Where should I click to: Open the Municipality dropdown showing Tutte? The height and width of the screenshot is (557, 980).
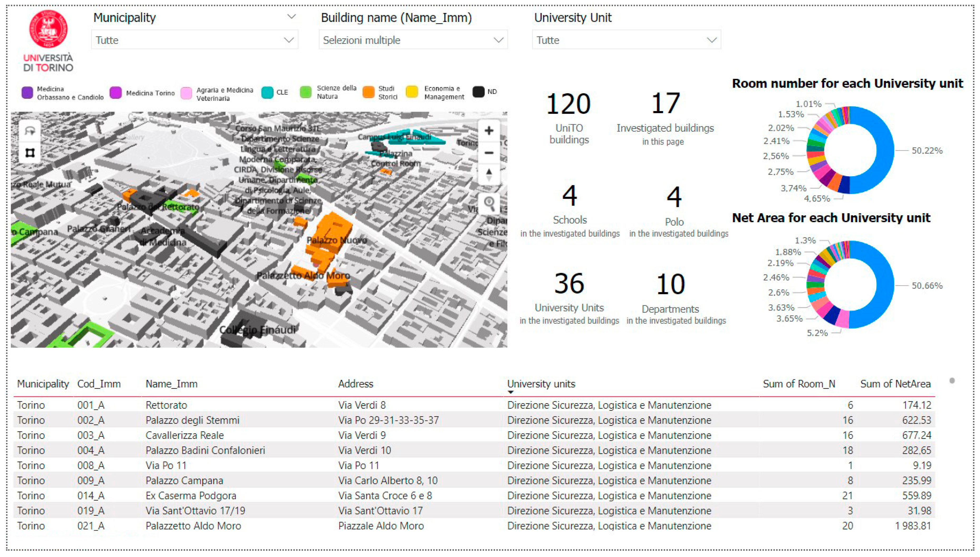coord(194,40)
